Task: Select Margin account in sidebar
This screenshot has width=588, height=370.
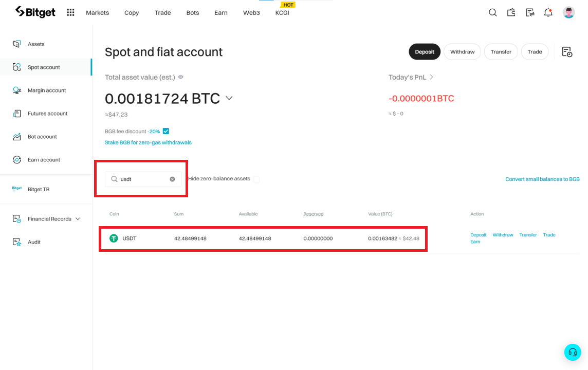Action: click(46, 90)
